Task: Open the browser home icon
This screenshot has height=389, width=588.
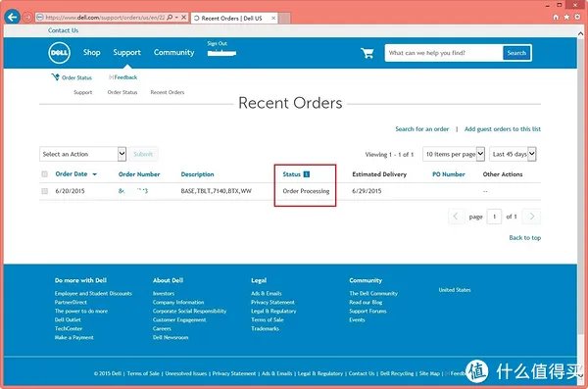Action: point(556,17)
